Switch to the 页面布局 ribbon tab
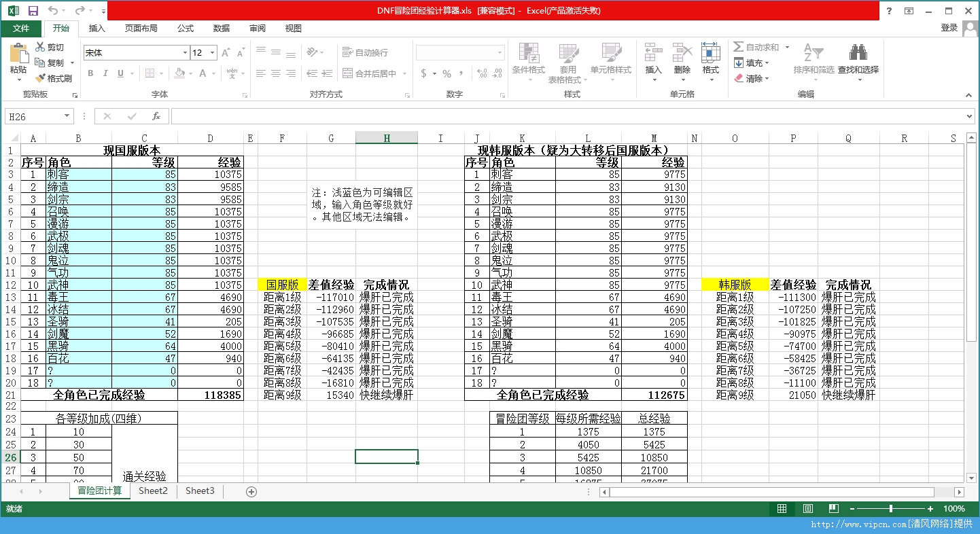 (141, 28)
